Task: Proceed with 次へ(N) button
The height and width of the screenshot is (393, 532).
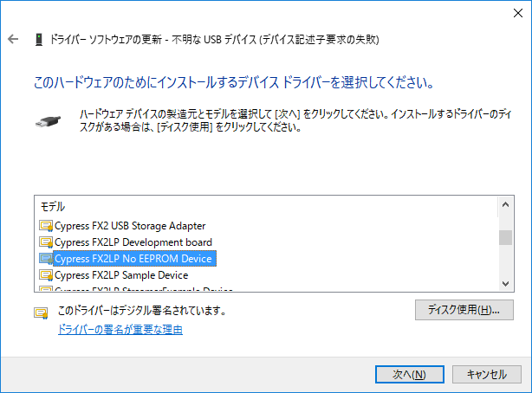Action: [x=410, y=374]
